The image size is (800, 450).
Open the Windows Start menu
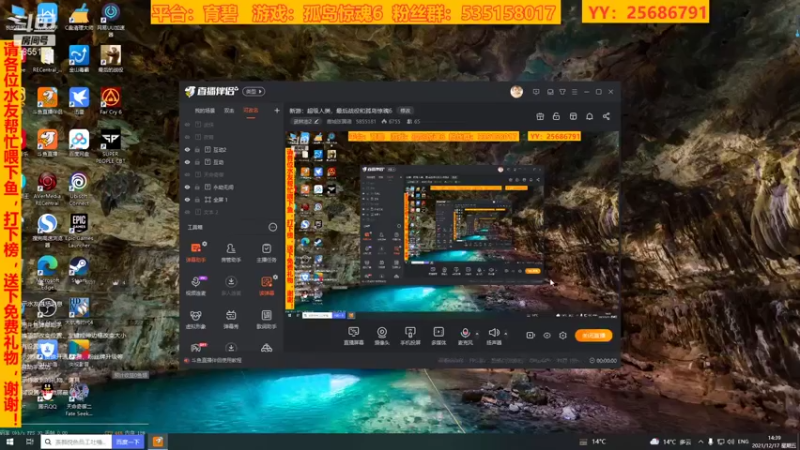click(x=10, y=441)
